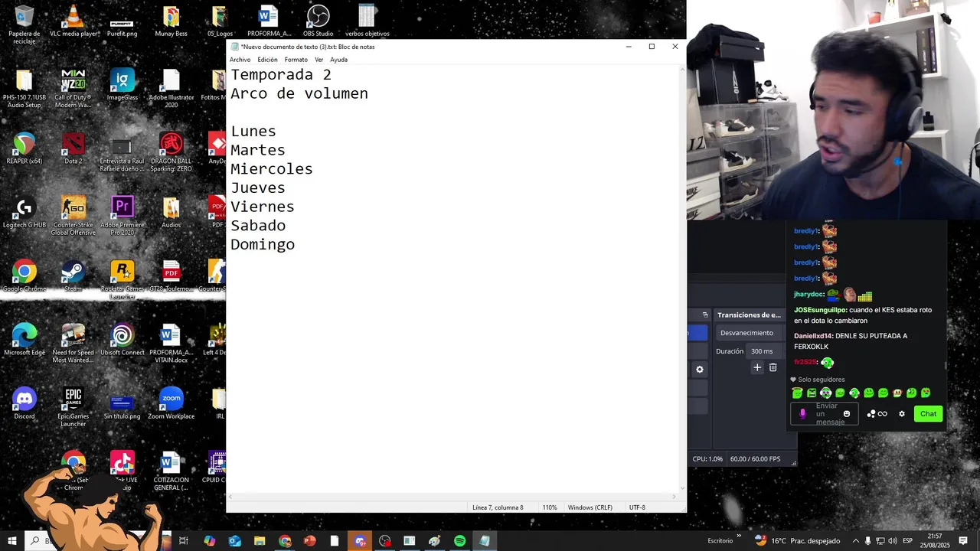980x551 pixels.
Task: Click the word Miercoles in Notepad
Action: [x=272, y=169]
